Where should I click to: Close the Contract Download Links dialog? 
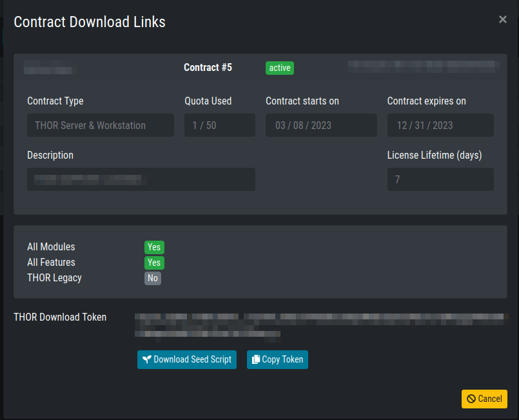pos(502,19)
